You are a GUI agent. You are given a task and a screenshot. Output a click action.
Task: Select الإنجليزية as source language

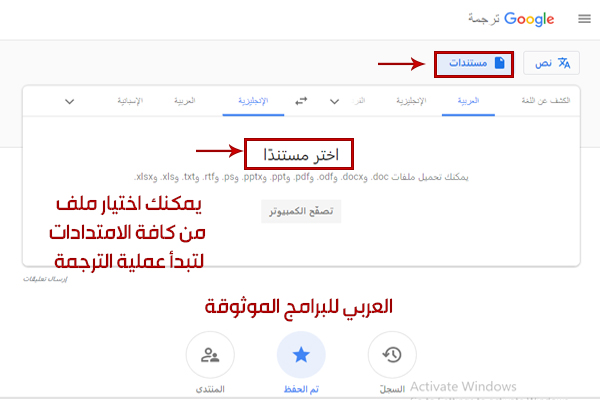409,101
